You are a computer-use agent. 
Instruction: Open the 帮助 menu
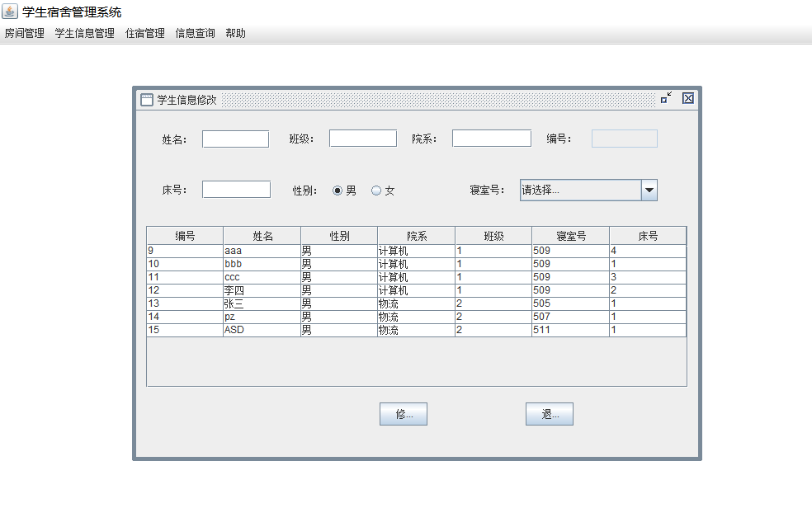click(x=236, y=34)
